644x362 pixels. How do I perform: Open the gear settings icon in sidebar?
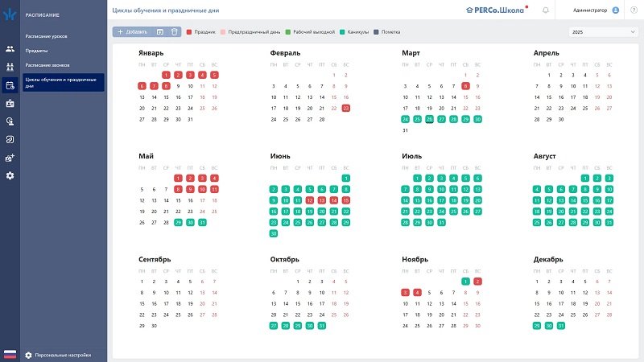click(x=10, y=175)
